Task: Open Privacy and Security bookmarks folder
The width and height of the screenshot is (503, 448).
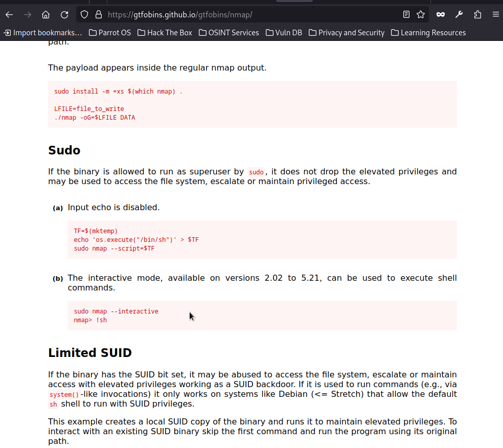Action: pyautogui.click(x=347, y=33)
